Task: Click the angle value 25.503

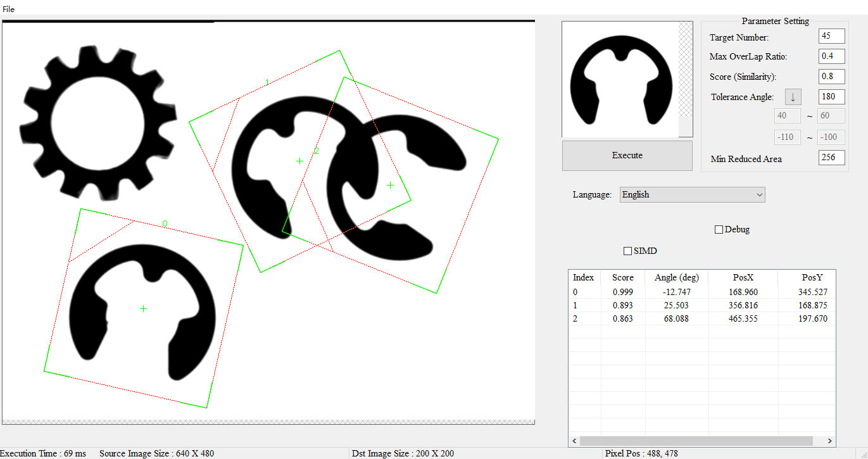Action: tap(677, 305)
